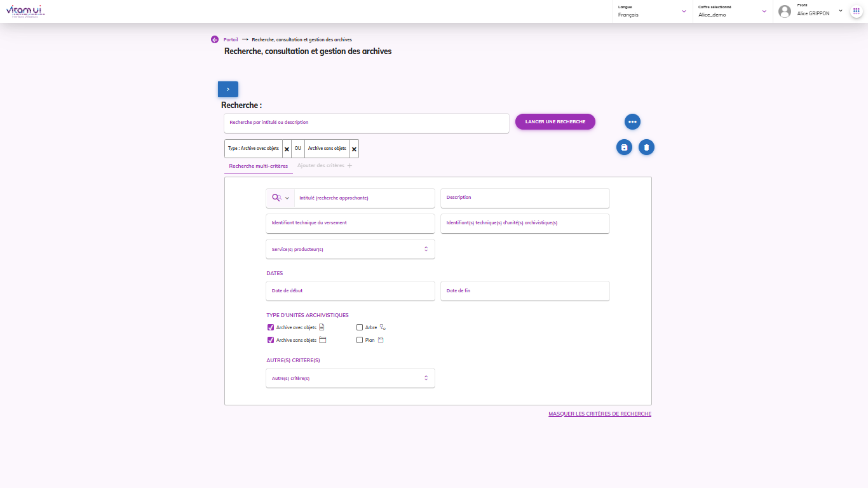Open the Langue dropdown
Viewport: 868px width, 488px height.
point(653,11)
